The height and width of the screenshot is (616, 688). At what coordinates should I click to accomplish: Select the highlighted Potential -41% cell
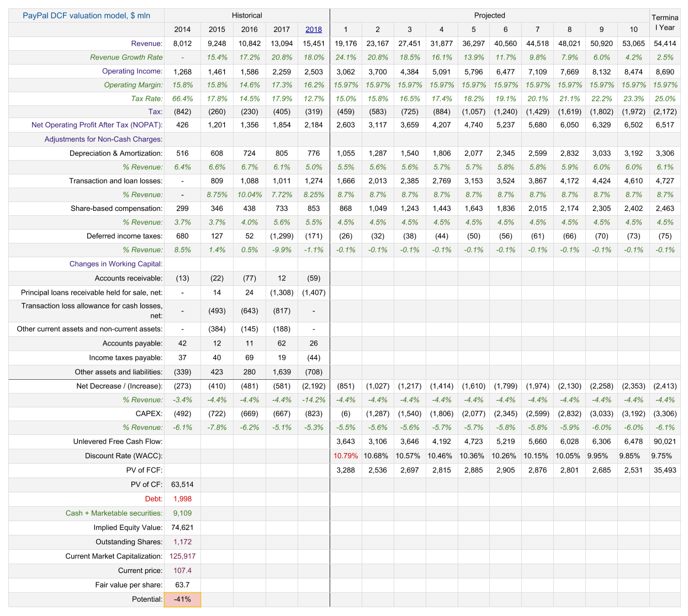182,599
